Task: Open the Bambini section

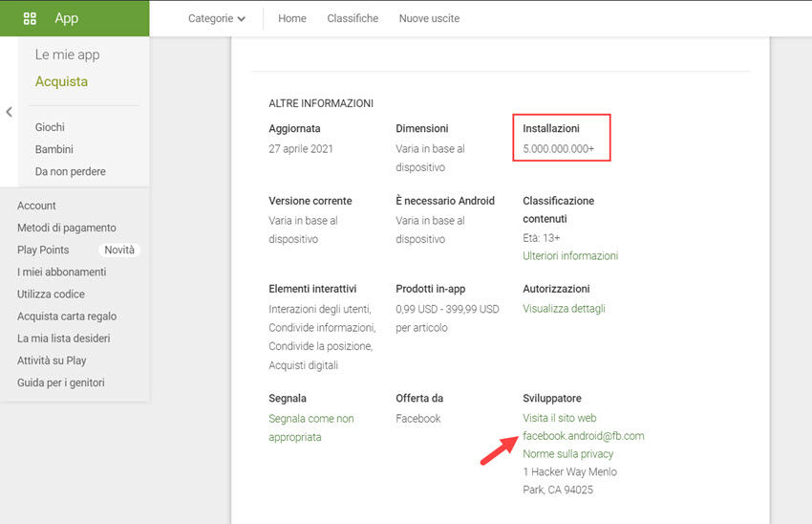Action: [53, 149]
